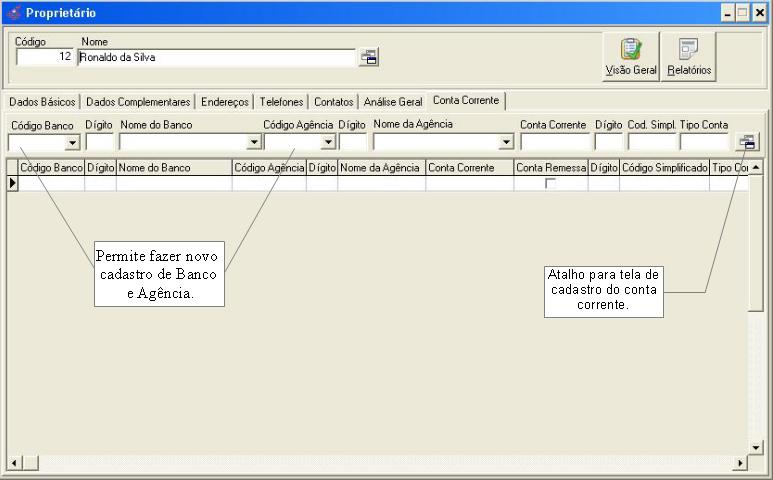
Task: Click the Proprietário title bar app icon
Action: [13, 13]
